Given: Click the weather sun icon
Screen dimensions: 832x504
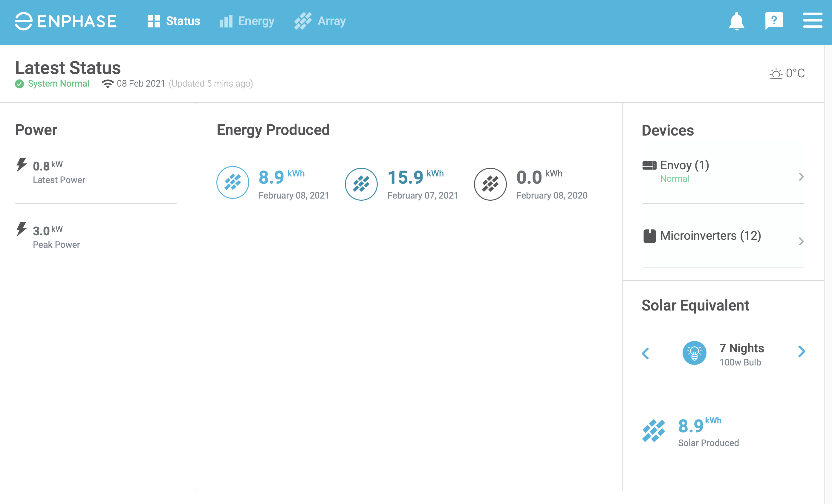Looking at the screenshot, I should pos(776,73).
